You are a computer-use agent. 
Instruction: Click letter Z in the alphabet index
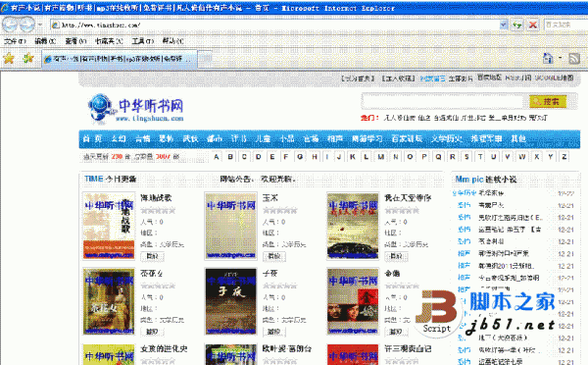[564, 157]
